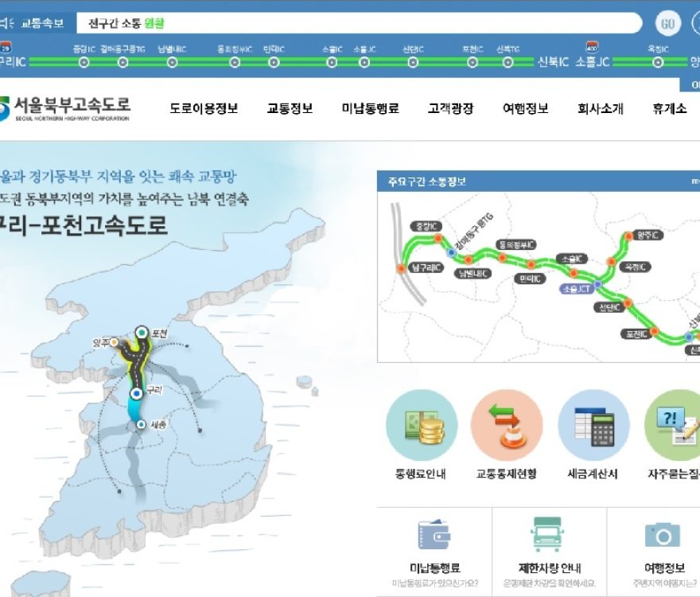Select the 동의정부IC node on the route strip
The height and width of the screenshot is (597, 700).
click(x=235, y=63)
